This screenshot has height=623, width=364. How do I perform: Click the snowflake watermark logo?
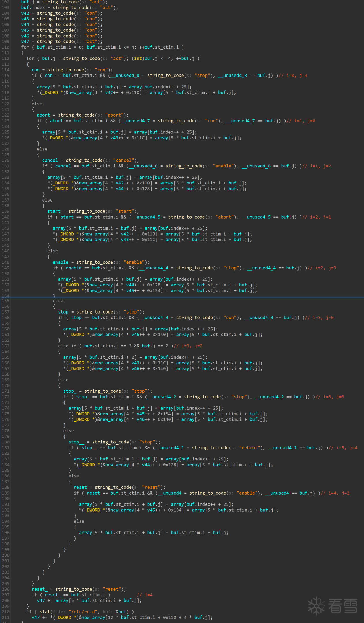point(316,606)
